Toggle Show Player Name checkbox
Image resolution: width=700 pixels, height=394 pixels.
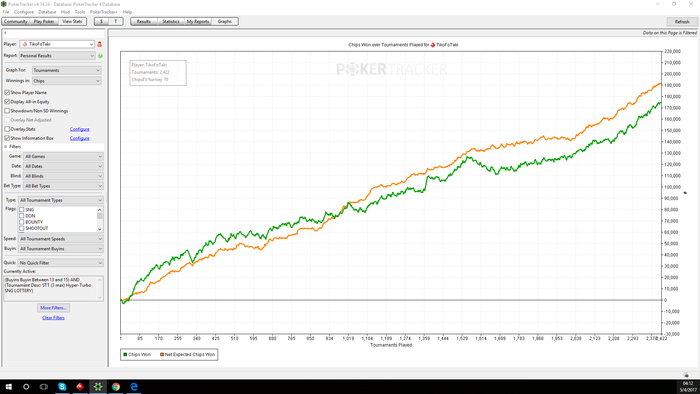point(7,92)
